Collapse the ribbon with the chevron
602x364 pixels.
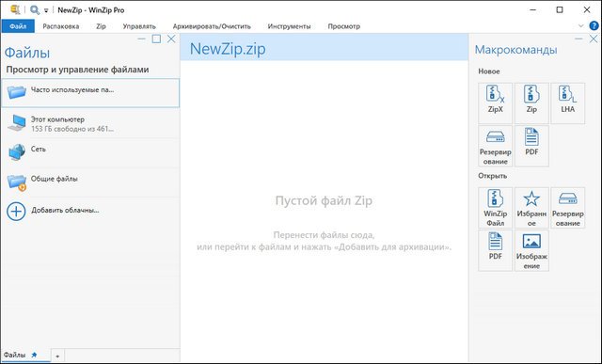tap(581, 26)
